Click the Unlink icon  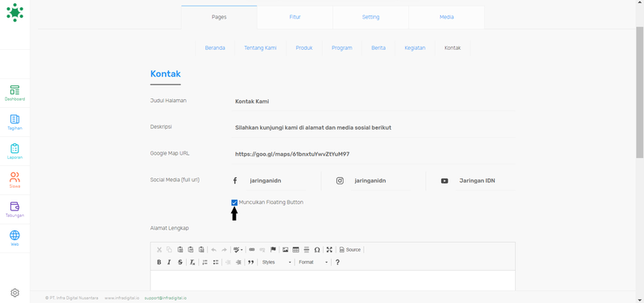262,250
